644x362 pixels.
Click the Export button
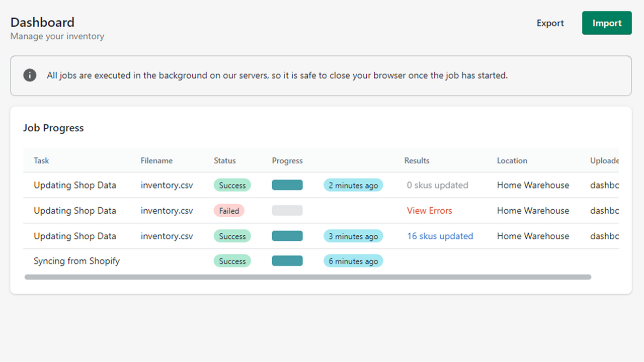pos(550,23)
